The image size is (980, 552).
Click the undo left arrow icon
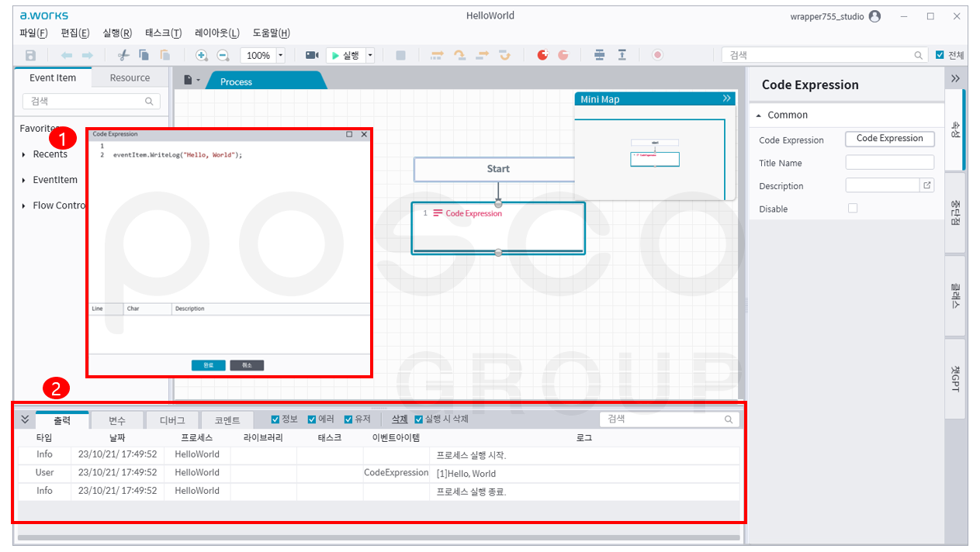click(x=67, y=55)
